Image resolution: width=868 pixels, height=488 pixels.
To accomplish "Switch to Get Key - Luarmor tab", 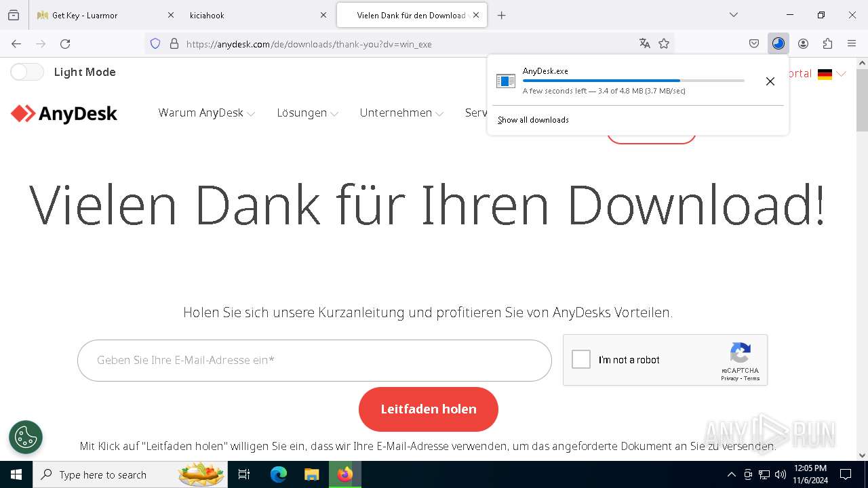I will [105, 15].
